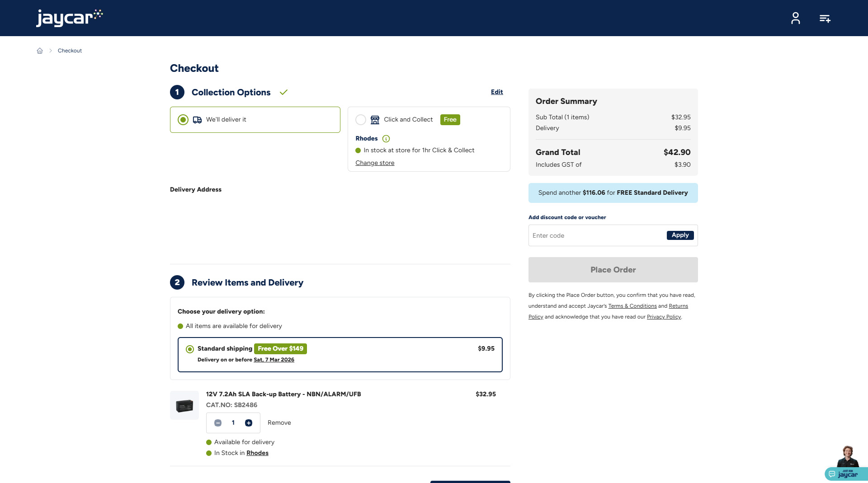This screenshot has width=868, height=483.
Task: Click the Free badge on Click and Collect
Action: pyautogui.click(x=450, y=120)
